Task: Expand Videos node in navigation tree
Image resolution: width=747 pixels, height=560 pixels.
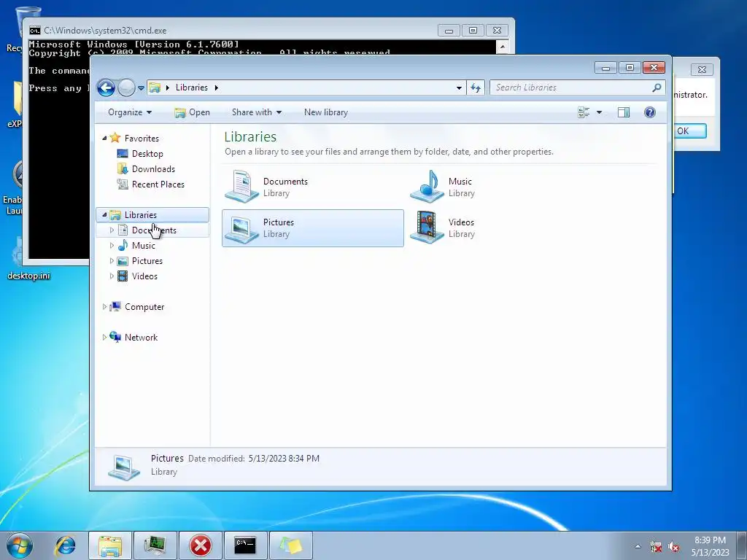Action: (112, 276)
